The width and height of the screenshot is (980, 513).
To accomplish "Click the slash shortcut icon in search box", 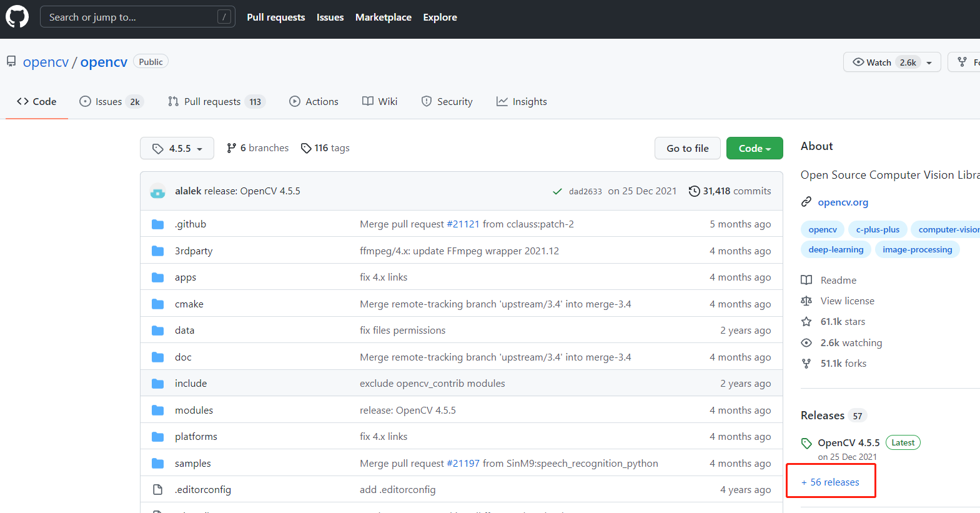I will (x=224, y=17).
